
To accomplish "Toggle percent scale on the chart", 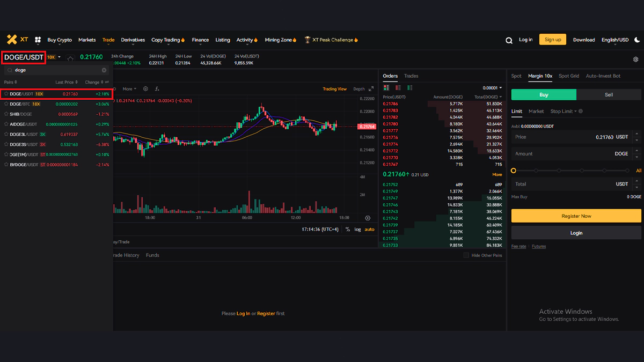I will [x=348, y=230].
